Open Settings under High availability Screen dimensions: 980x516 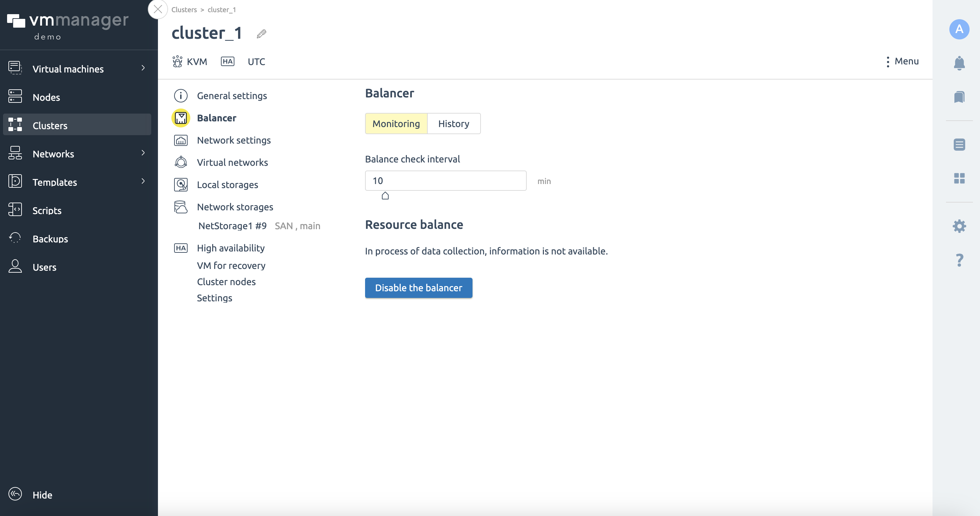click(214, 298)
